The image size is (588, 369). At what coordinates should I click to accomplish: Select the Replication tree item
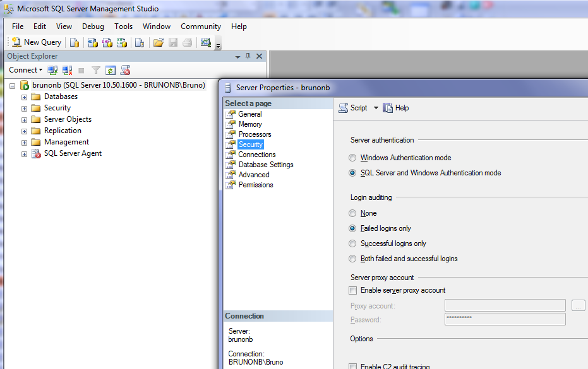pyautogui.click(x=63, y=131)
